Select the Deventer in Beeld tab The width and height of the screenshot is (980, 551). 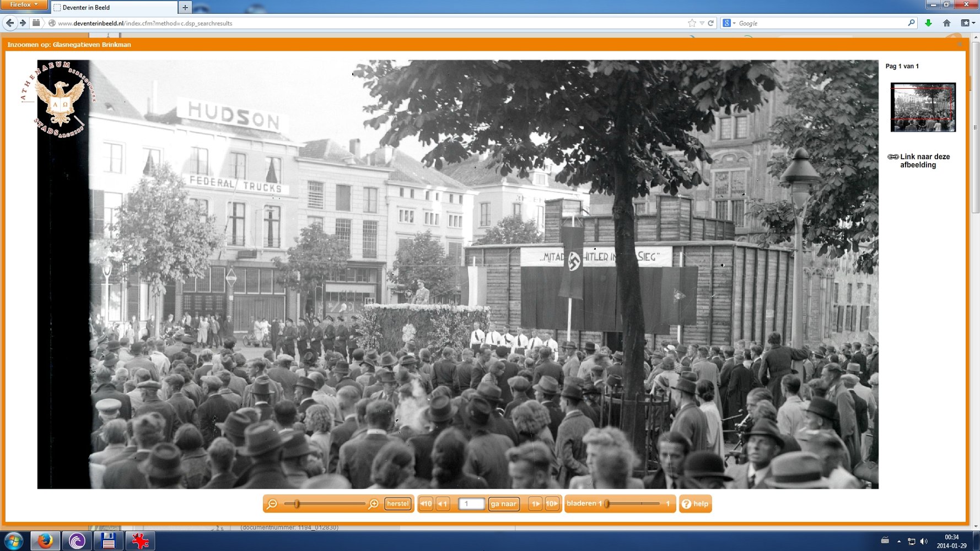115,7
